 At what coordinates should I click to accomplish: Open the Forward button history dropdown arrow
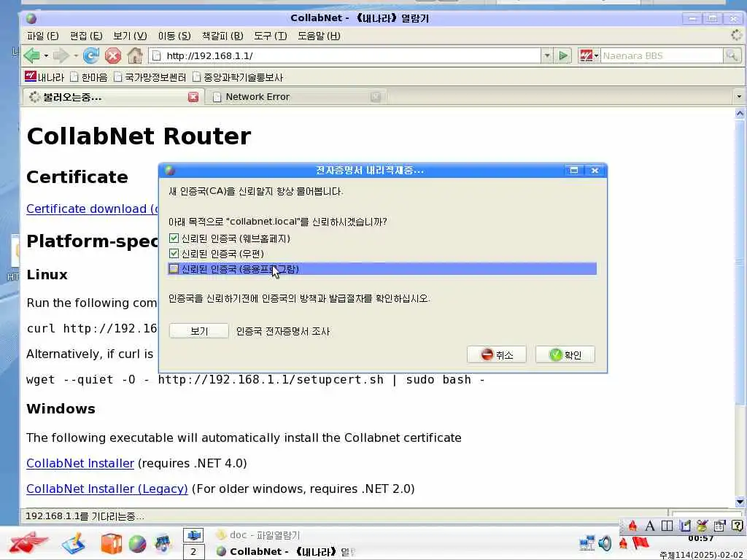[x=76, y=55]
